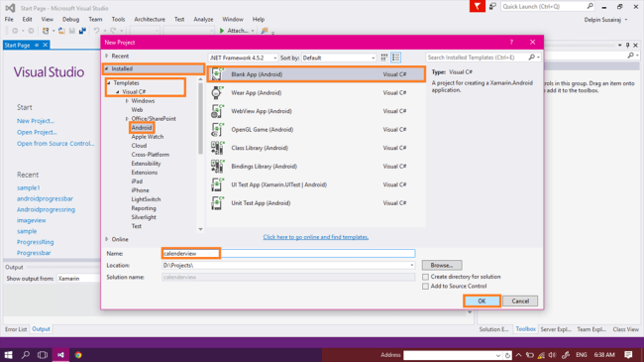Switch template list to small icons list view
The height and width of the screenshot is (362, 644).
[395, 58]
